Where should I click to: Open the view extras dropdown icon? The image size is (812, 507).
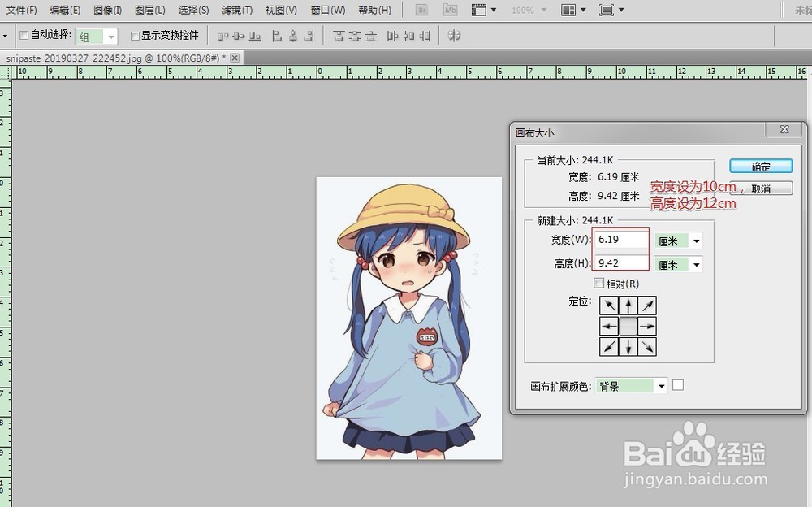[x=484, y=10]
